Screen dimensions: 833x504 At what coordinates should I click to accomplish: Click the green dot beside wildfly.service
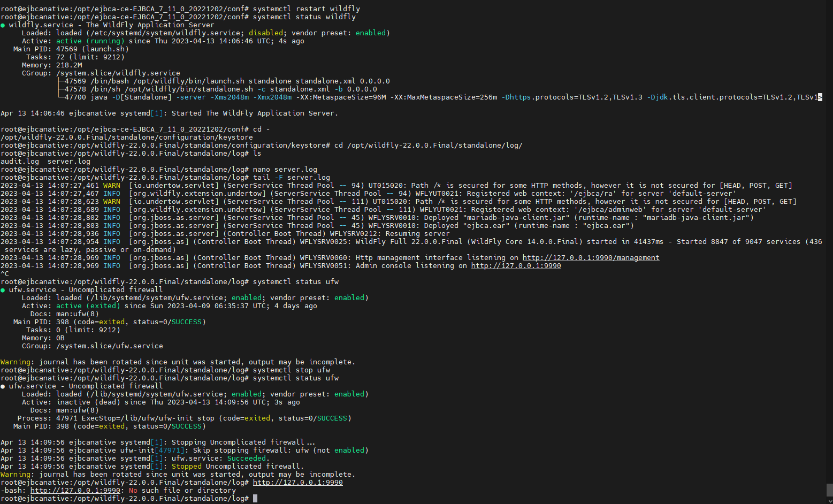tap(3, 25)
